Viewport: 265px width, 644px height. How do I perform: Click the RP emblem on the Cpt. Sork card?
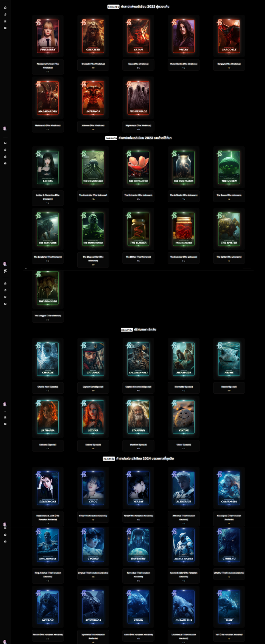[84, 345]
